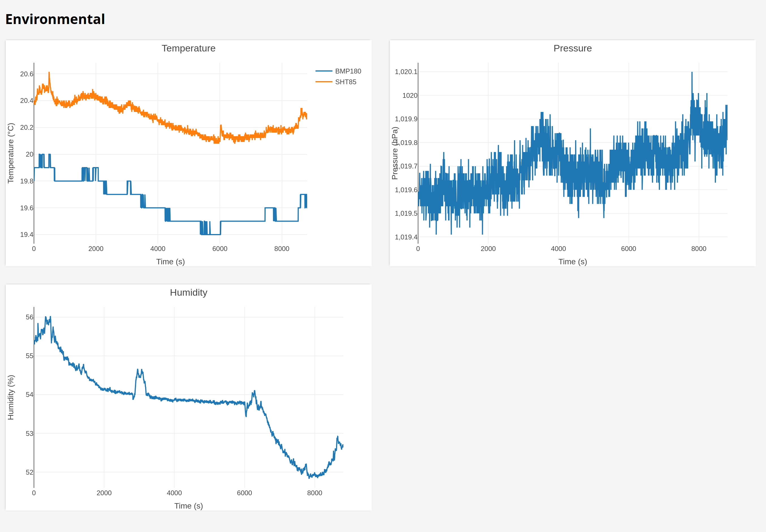This screenshot has height=532, width=766.
Task: Click the 4000 tick on Humidity x-axis
Action: (174, 493)
